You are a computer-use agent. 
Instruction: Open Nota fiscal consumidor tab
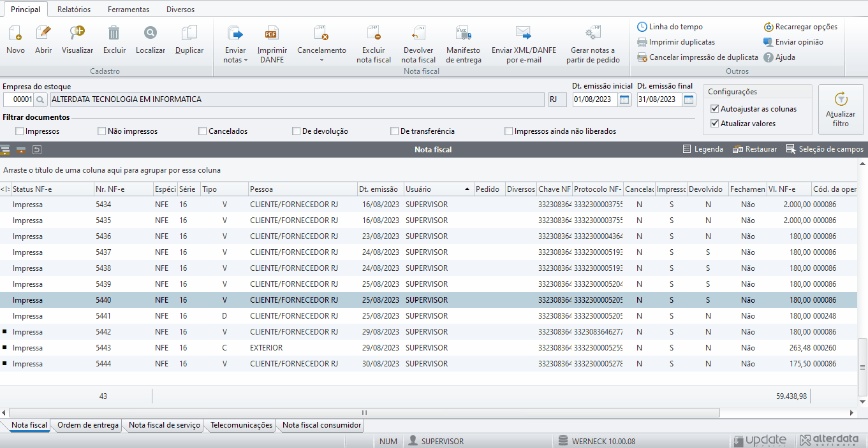click(x=322, y=425)
